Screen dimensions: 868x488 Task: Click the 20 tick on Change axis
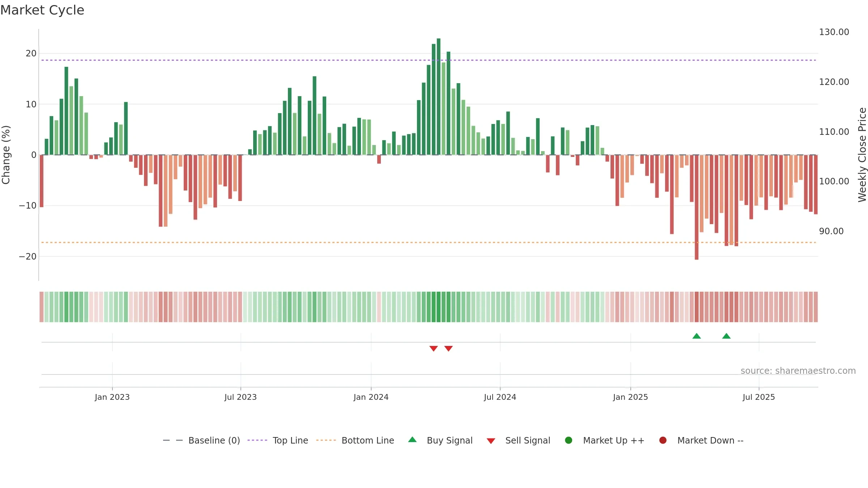[31, 53]
